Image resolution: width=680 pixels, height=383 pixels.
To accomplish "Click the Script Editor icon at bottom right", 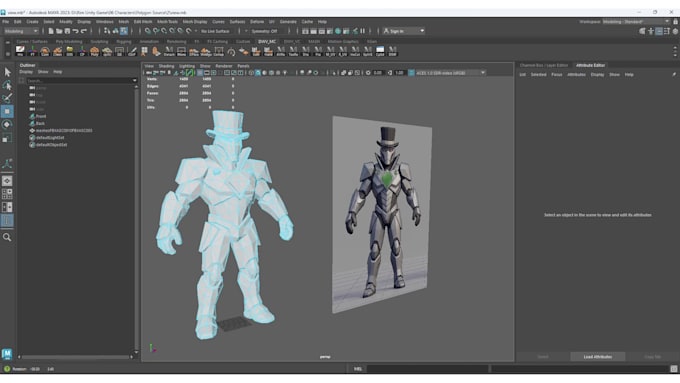I will [x=673, y=369].
